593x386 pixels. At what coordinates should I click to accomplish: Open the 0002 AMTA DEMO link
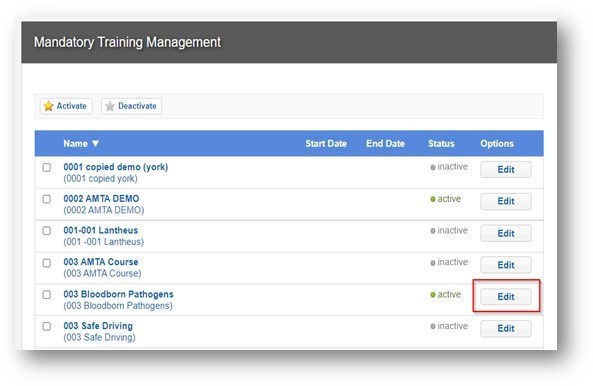(101, 198)
